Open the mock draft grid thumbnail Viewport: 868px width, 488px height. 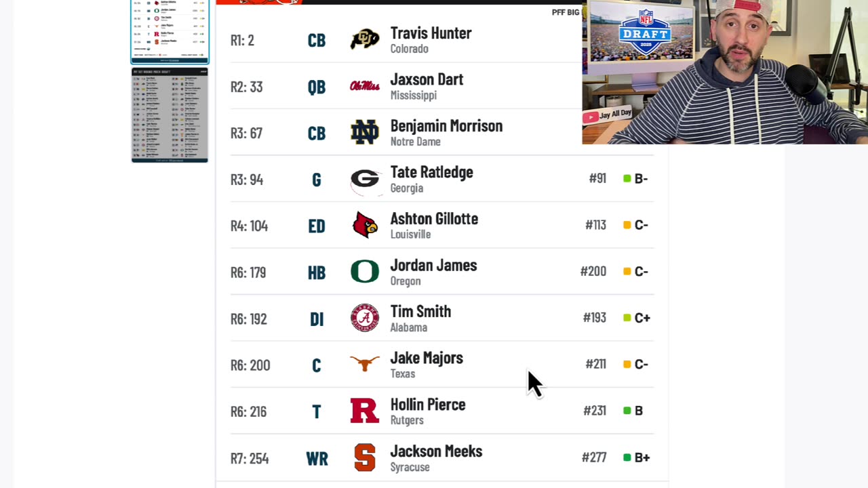tap(170, 115)
